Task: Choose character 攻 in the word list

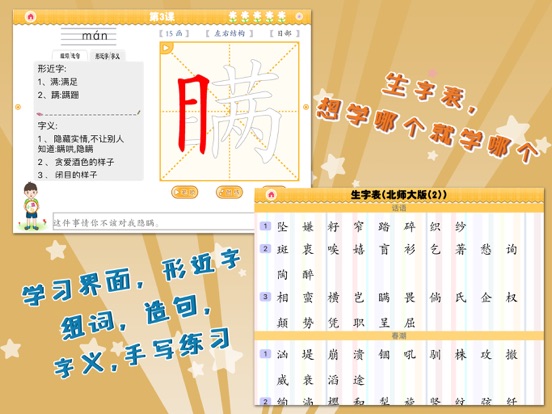Action: tap(486, 354)
